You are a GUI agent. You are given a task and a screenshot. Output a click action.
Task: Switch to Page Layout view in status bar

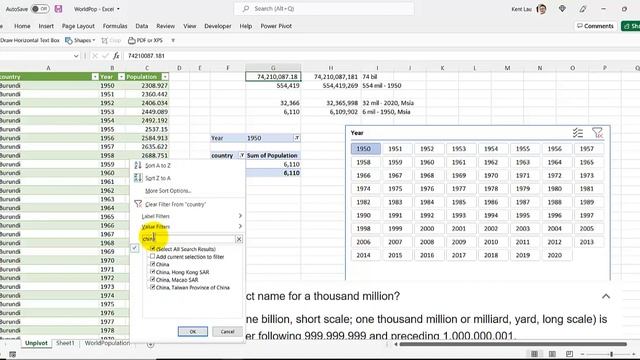[x=552, y=354]
